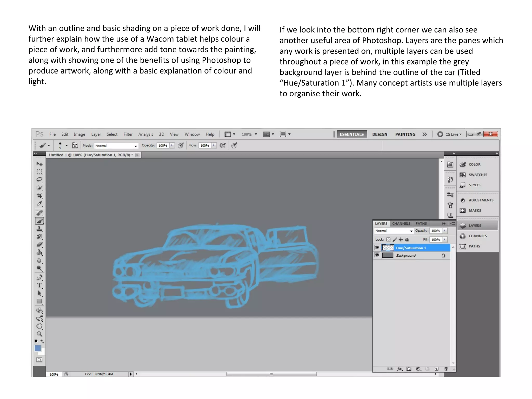The width and height of the screenshot is (532, 399).
Task: Select the Brush tool in toolbox
Action: click(x=39, y=221)
